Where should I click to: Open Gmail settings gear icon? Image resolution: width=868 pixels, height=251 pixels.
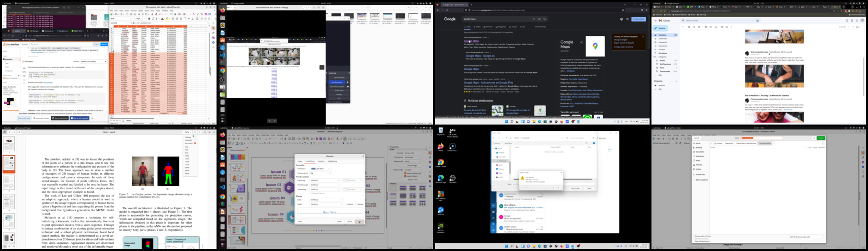pyautogui.click(x=852, y=21)
